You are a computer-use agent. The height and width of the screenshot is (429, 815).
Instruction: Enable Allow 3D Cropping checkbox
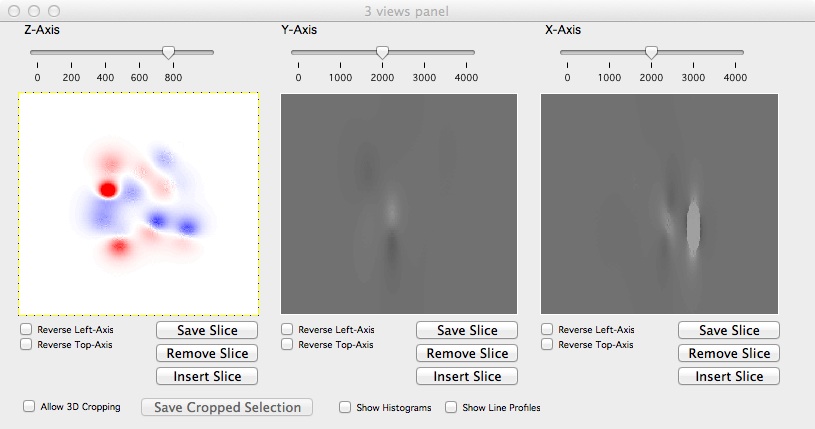(x=31, y=407)
